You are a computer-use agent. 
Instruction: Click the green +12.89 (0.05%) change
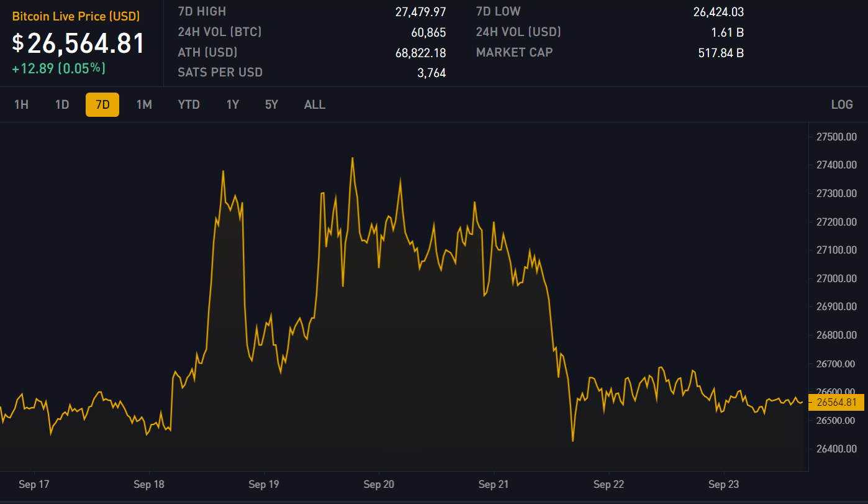58,68
